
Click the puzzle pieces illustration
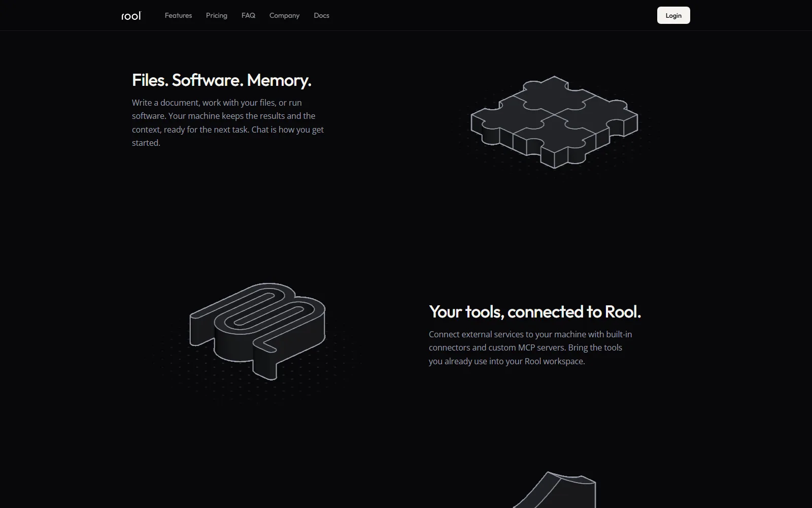tap(554, 122)
